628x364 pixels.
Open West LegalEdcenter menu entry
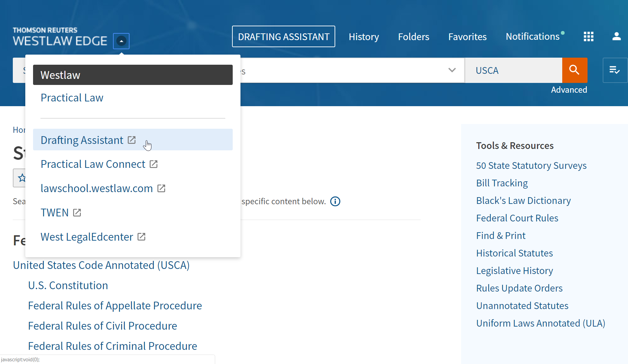pos(87,237)
